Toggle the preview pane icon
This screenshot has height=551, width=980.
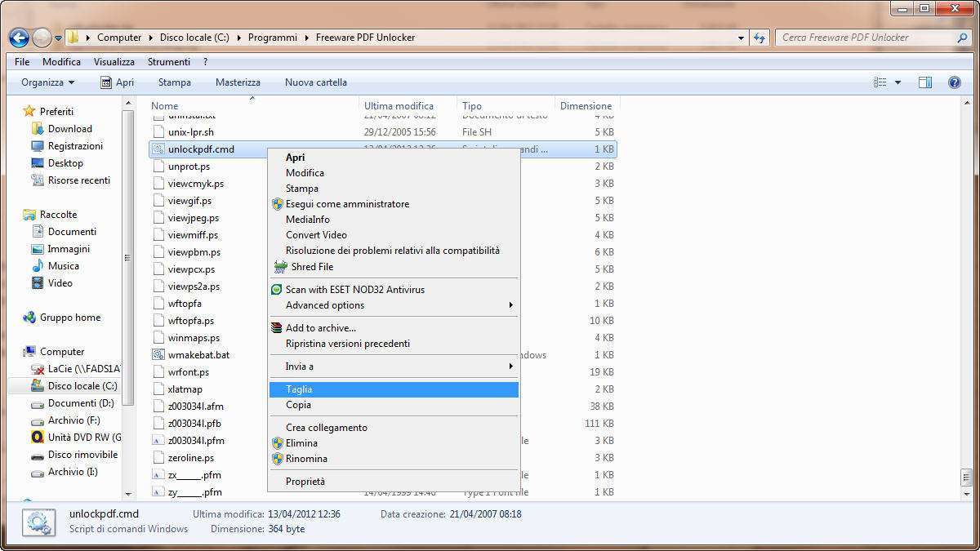(x=925, y=82)
